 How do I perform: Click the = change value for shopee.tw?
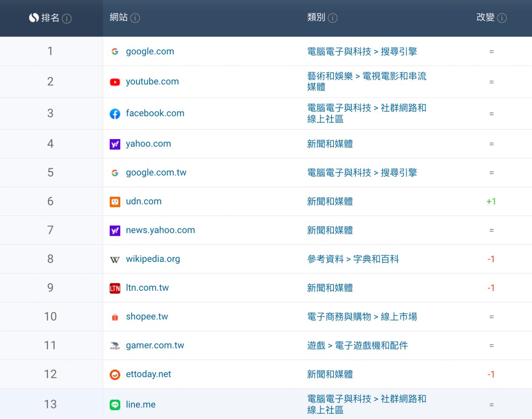[491, 317]
